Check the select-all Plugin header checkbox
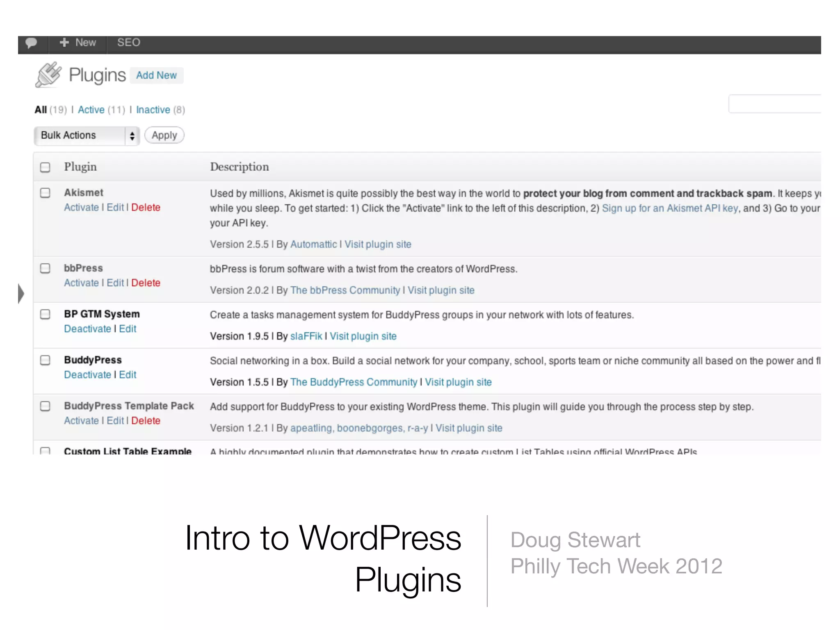The image size is (840, 630). tap(45, 167)
